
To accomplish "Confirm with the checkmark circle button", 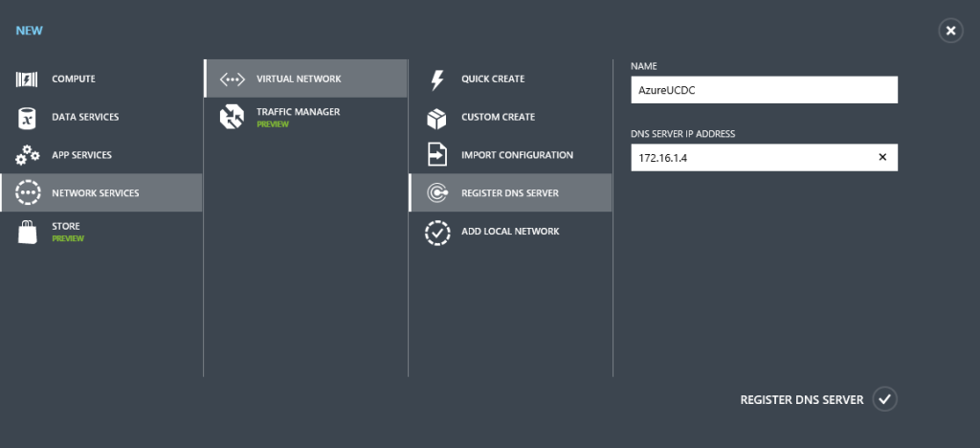I will 885,399.
